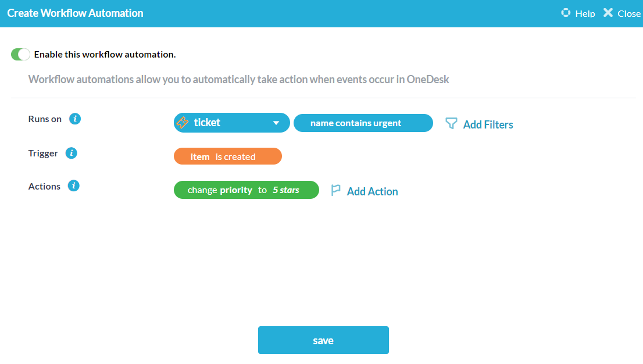Edit the change priority to 5 stars action
The width and height of the screenshot is (643, 364).
[x=247, y=190]
